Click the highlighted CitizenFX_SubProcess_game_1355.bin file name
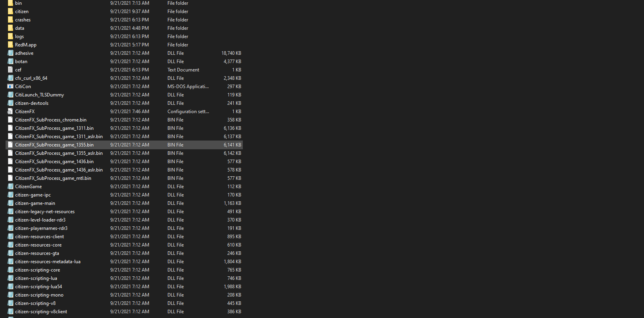This screenshot has height=318, width=644. (54, 145)
